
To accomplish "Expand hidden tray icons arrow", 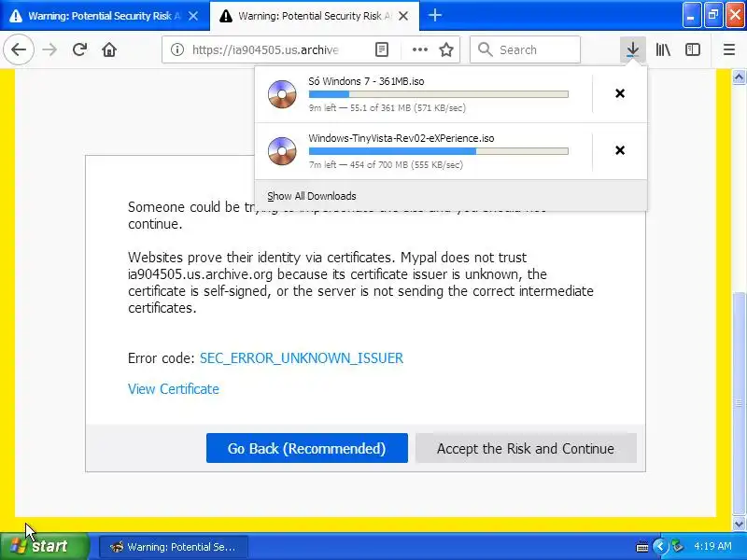I will 660,546.
